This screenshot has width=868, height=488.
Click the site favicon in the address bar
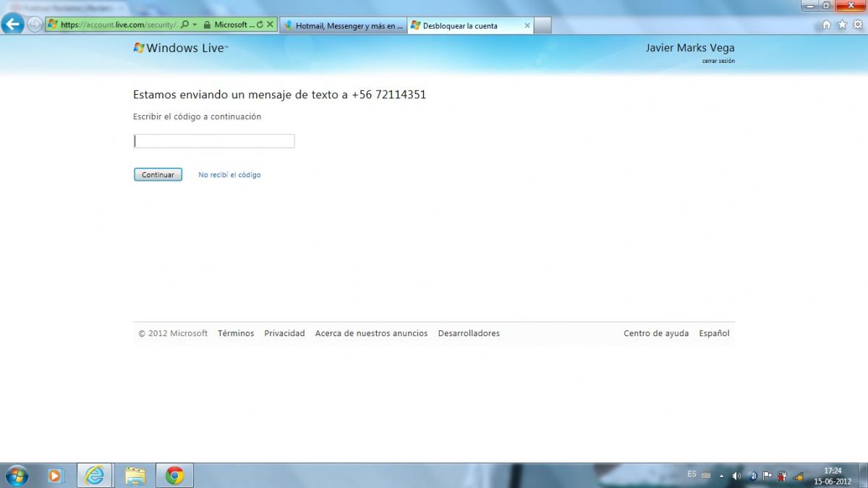[x=52, y=25]
